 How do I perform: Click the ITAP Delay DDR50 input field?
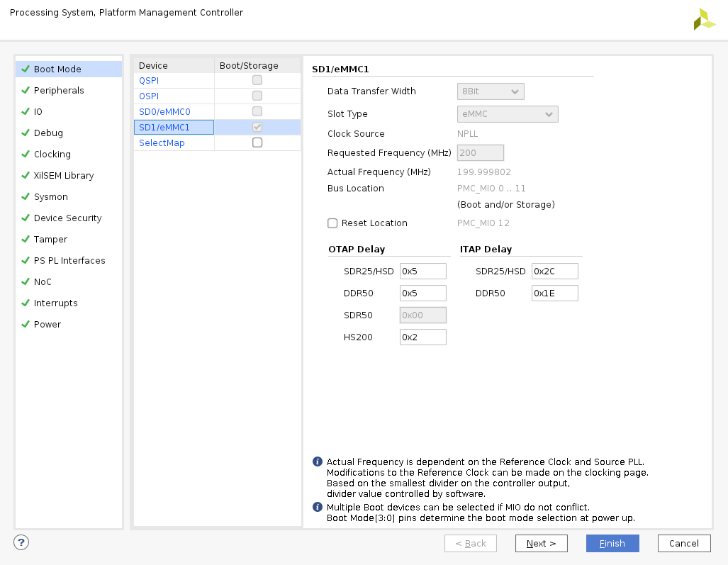point(554,293)
